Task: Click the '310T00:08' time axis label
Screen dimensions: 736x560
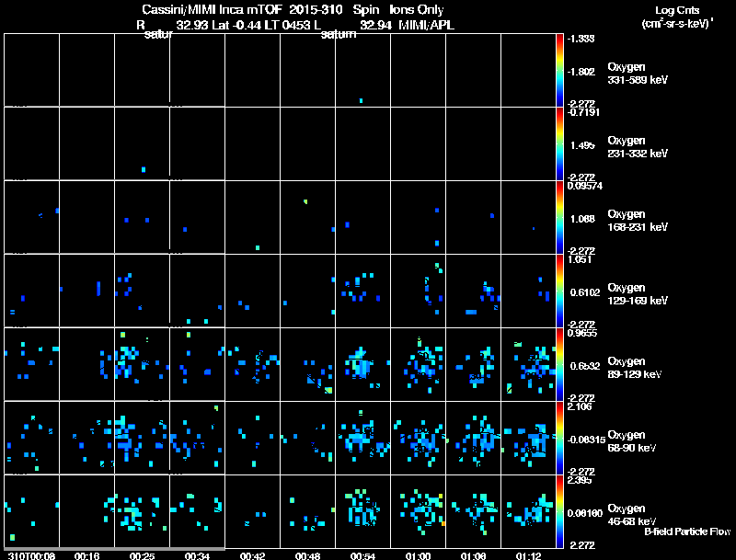Action: [x=32, y=555]
